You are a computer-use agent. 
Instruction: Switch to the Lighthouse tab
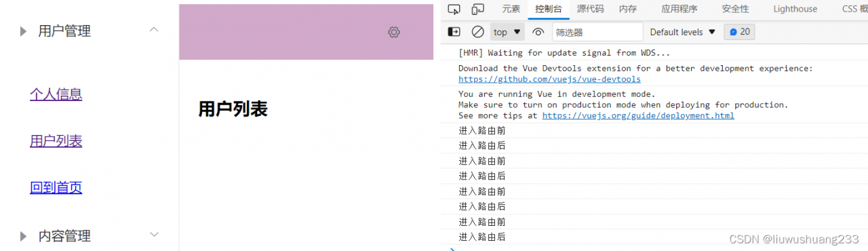coord(795,9)
